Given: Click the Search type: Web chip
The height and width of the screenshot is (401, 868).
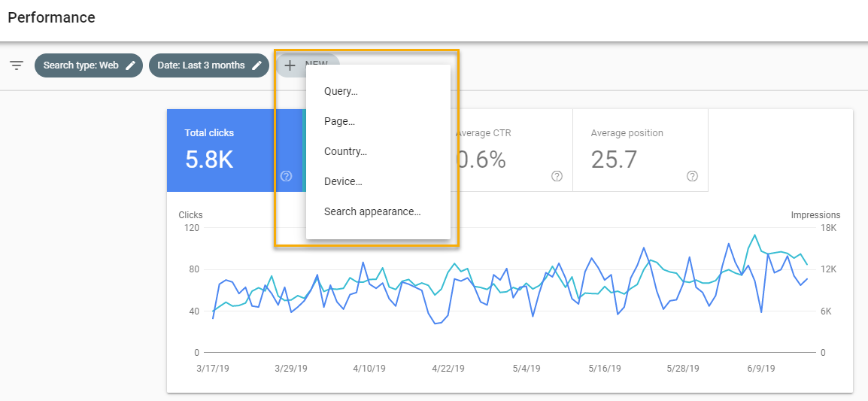Looking at the screenshot, I should coord(89,65).
